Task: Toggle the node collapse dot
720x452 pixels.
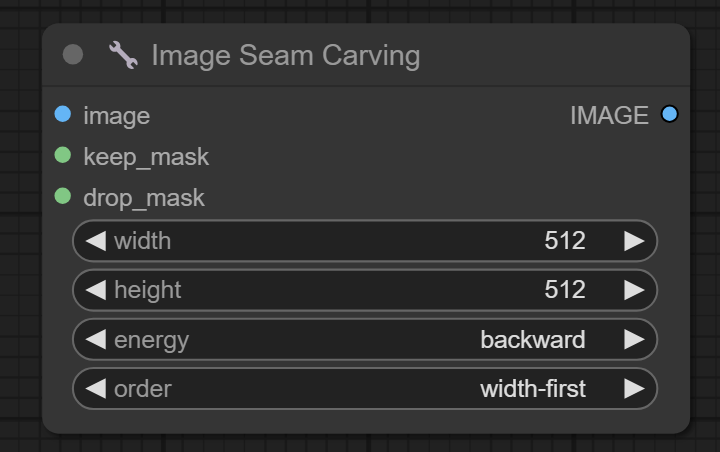Action: tap(73, 55)
